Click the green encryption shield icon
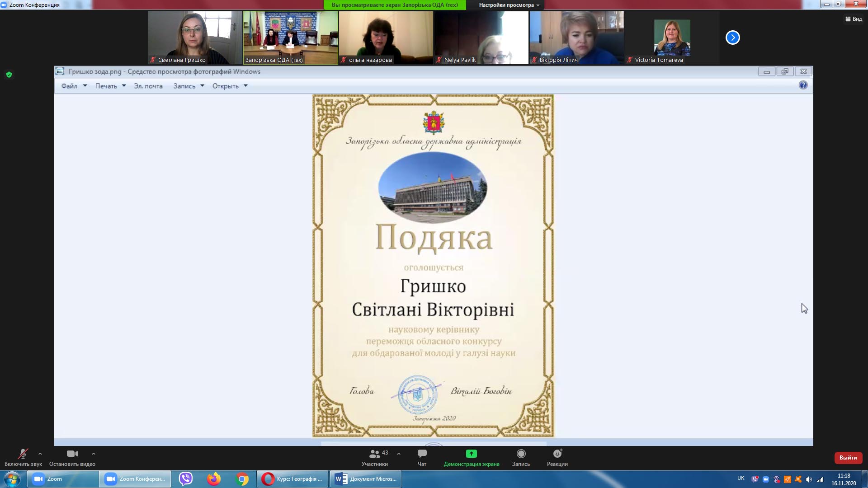 [x=9, y=75]
